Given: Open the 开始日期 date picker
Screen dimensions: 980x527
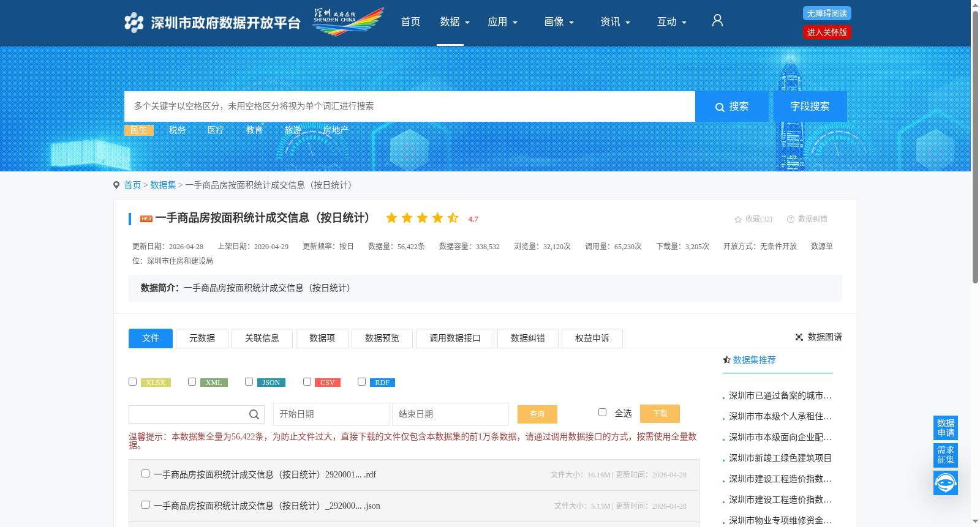Looking at the screenshot, I should coord(331,414).
